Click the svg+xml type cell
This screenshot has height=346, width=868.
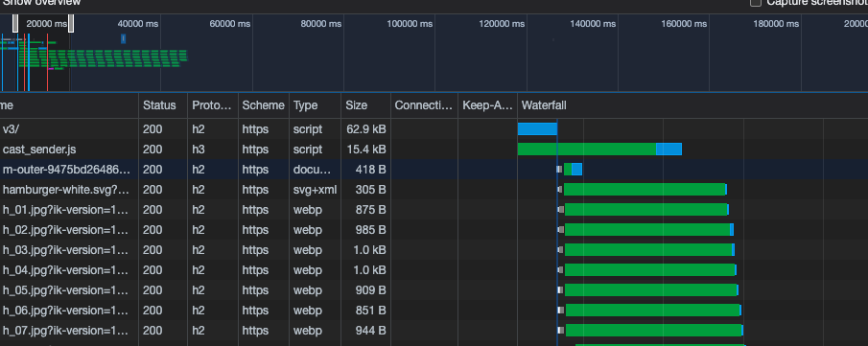click(315, 190)
